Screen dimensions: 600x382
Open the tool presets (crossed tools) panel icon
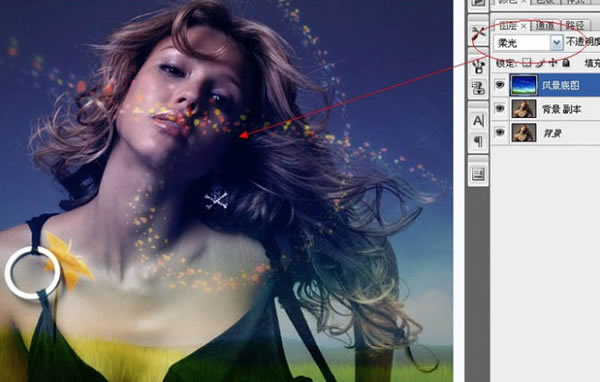coord(478,34)
